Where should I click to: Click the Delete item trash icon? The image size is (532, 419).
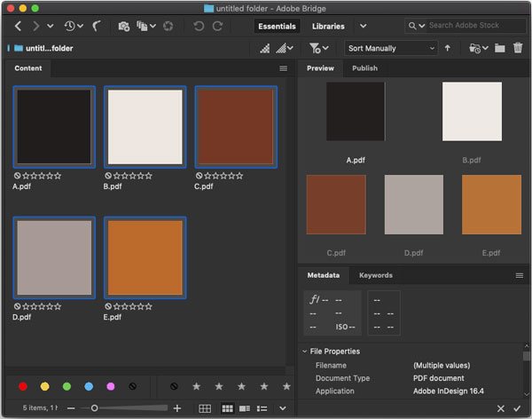point(518,48)
